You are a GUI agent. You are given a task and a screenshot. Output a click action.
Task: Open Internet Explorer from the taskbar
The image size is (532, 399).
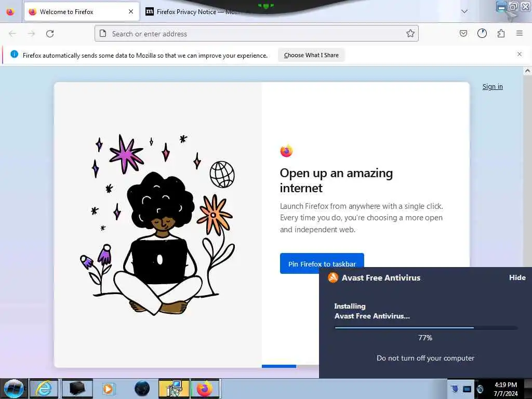point(44,389)
